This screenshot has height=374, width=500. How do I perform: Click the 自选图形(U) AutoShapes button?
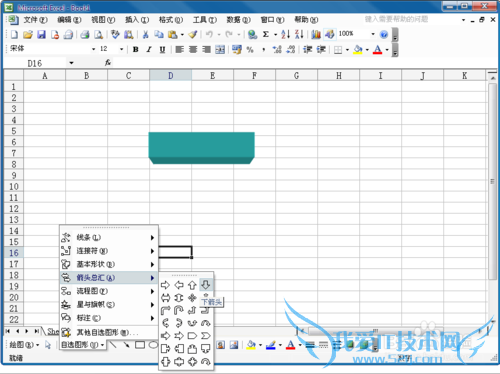coord(83,345)
